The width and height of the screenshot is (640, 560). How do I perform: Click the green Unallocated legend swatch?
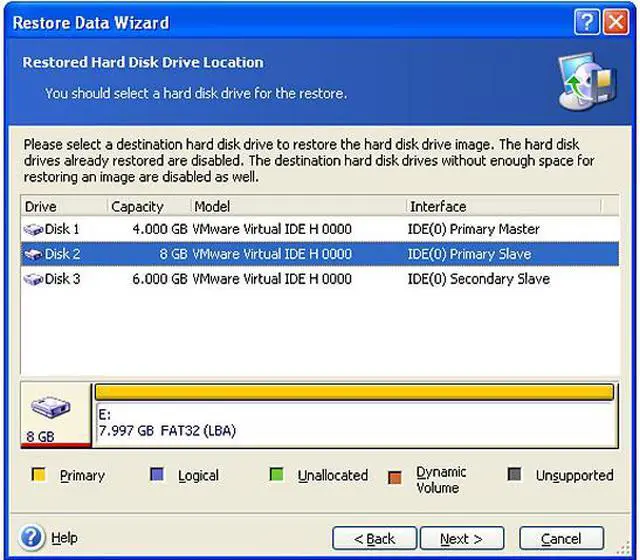(277, 475)
